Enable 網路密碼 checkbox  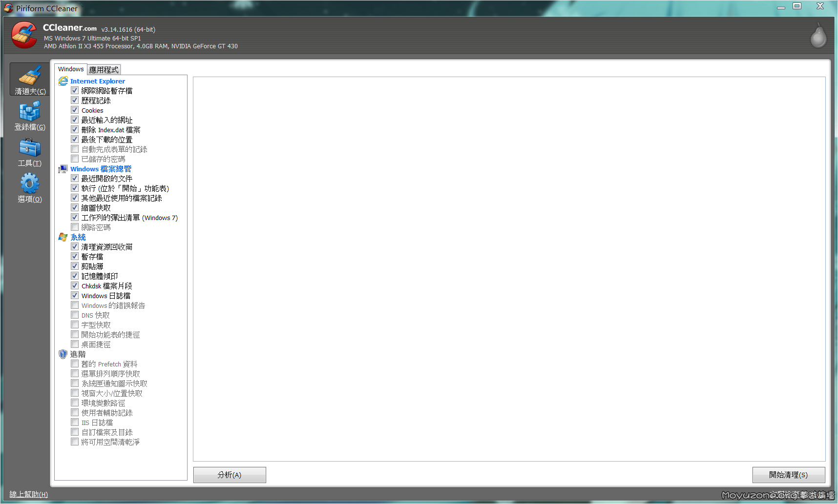75,227
